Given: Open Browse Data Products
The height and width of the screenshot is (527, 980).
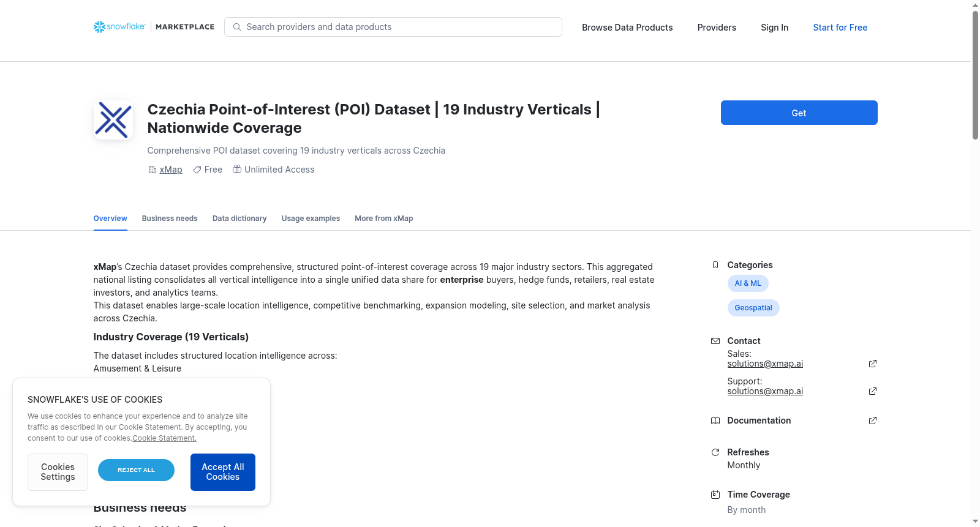Looking at the screenshot, I should 627,28.
